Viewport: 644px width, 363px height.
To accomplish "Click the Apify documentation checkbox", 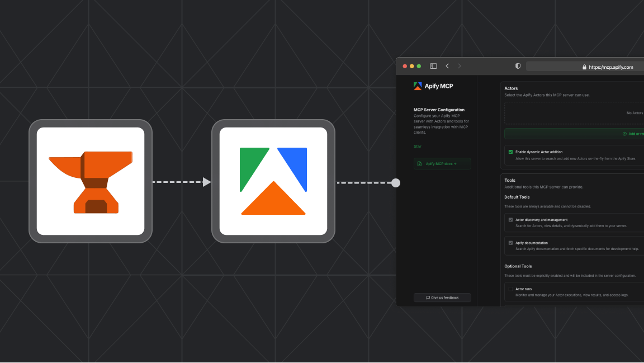I will 510,243.
